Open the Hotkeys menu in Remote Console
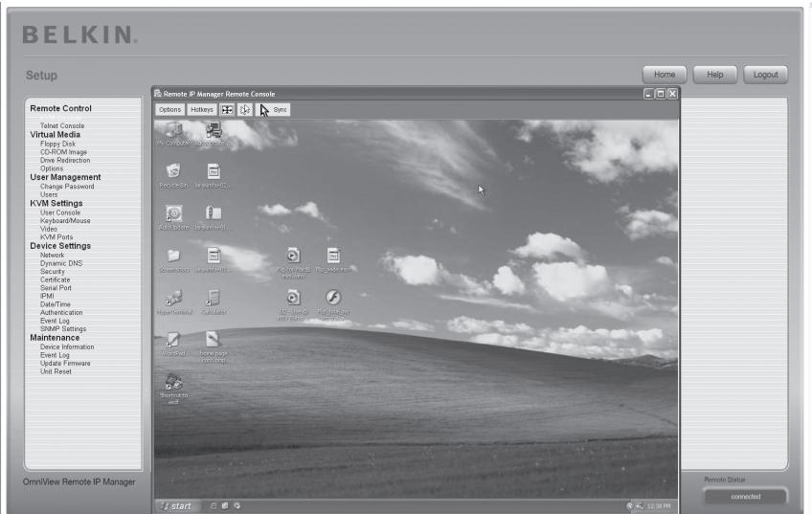812x514 pixels. [x=202, y=110]
